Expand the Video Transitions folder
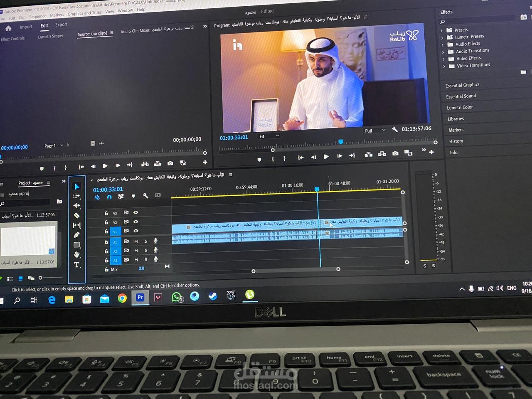Viewport: 532px width, 399px height. [x=444, y=66]
